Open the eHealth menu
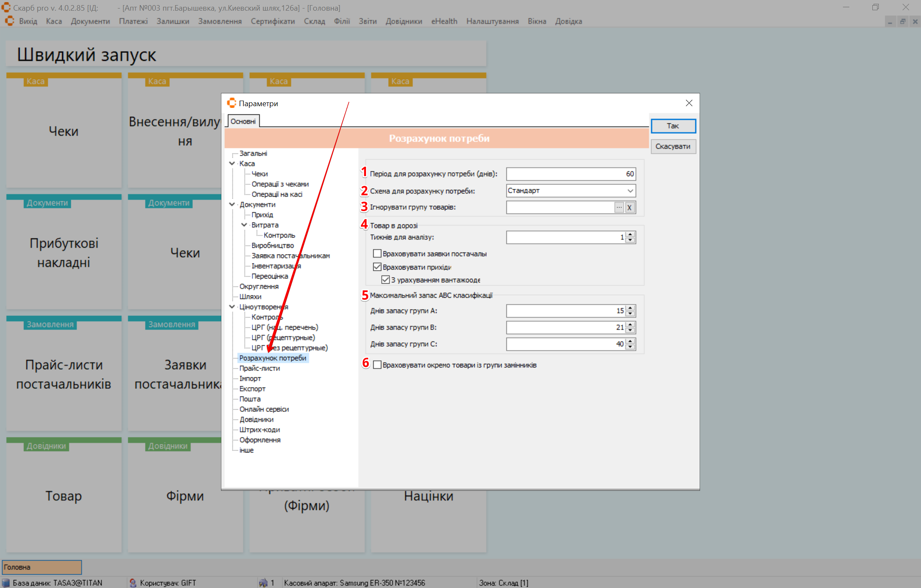This screenshot has height=588, width=921. pyautogui.click(x=444, y=21)
